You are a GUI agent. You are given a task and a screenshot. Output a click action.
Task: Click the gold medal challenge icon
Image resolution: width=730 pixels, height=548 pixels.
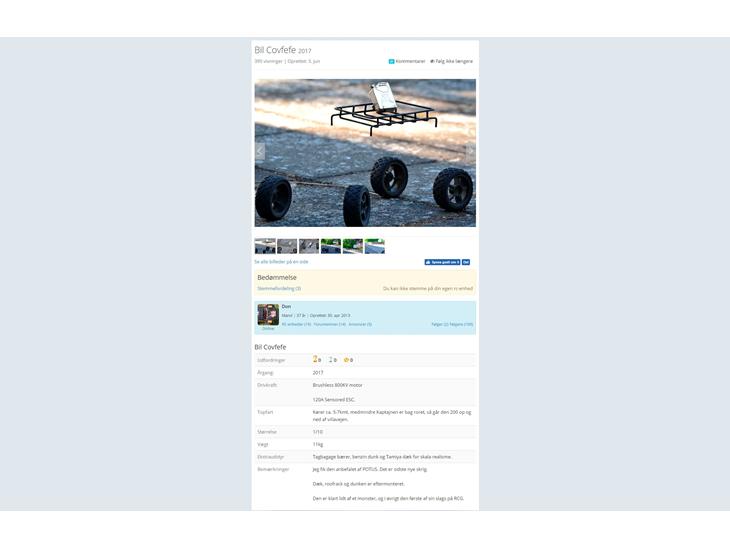315,359
